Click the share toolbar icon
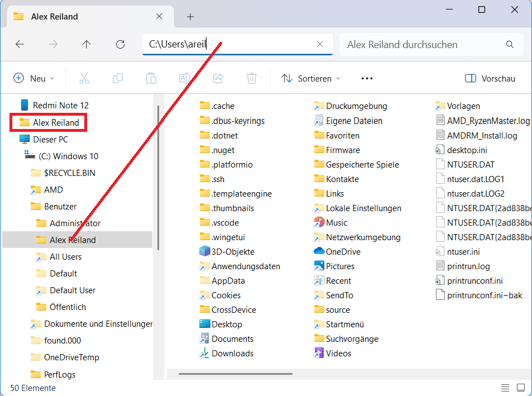The height and width of the screenshot is (396, 532). 218,78
